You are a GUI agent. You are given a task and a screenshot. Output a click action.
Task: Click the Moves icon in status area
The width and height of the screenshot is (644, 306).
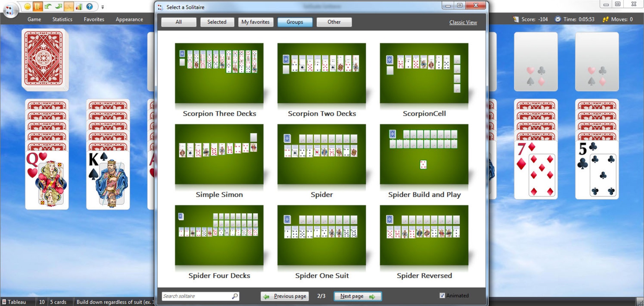click(x=605, y=19)
